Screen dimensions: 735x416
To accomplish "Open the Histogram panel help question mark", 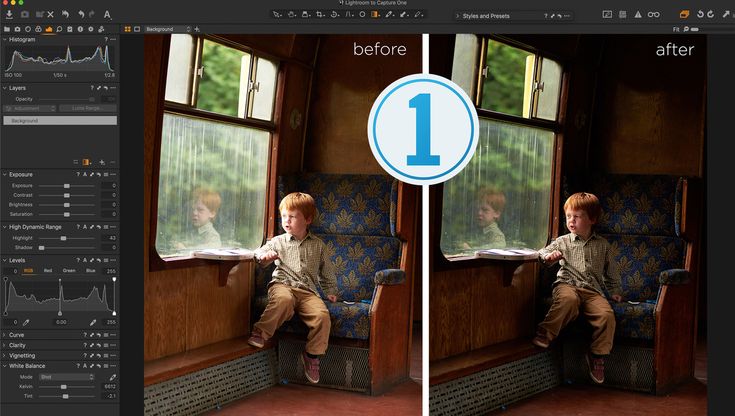I will [x=106, y=39].
